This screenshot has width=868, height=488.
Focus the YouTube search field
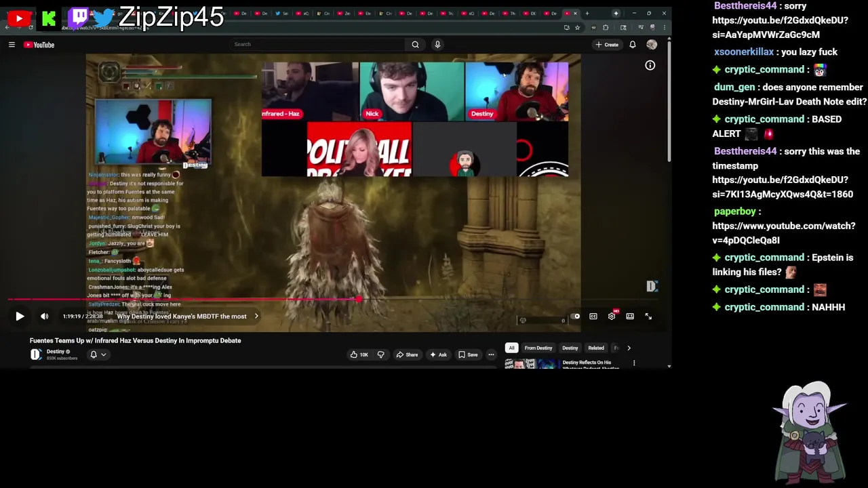(317, 45)
